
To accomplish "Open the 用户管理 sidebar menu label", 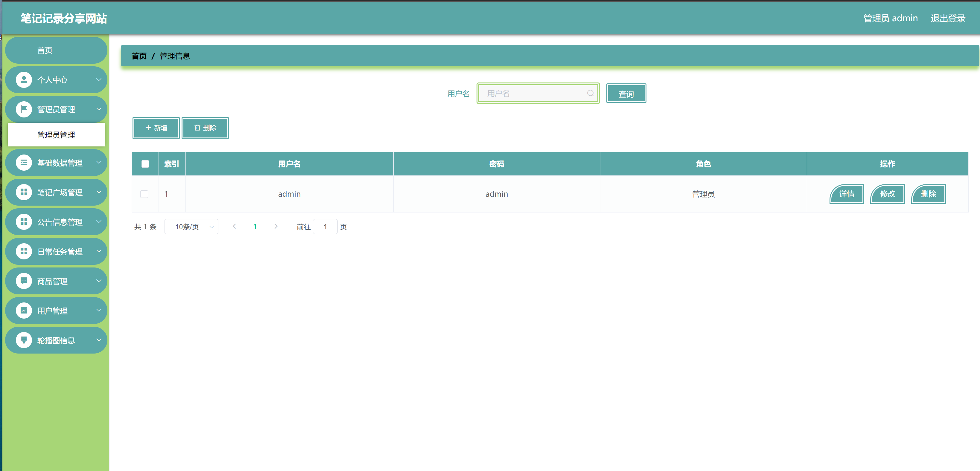I will click(x=52, y=311).
